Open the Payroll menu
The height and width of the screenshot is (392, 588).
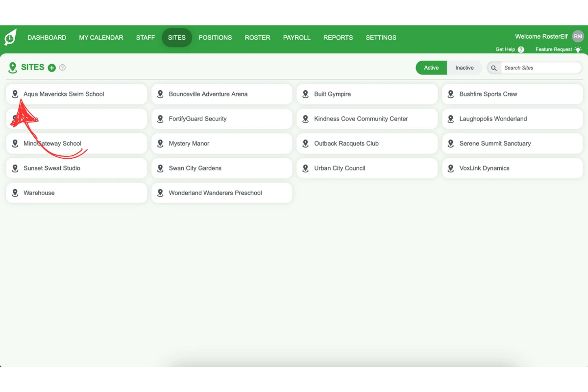297,38
